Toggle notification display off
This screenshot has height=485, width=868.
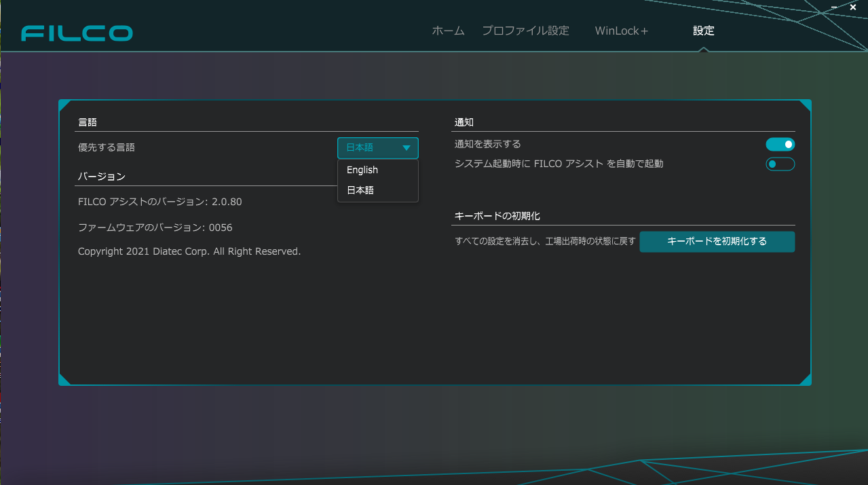click(x=779, y=143)
